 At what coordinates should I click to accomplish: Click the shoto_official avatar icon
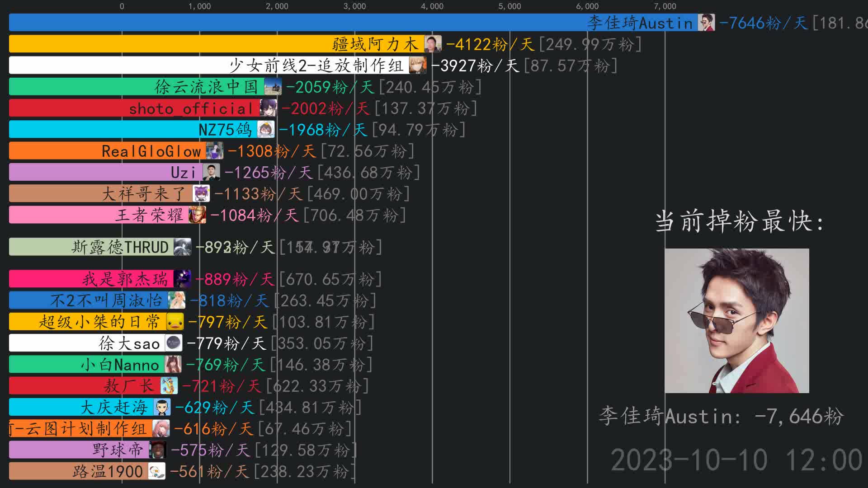(x=269, y=108)
